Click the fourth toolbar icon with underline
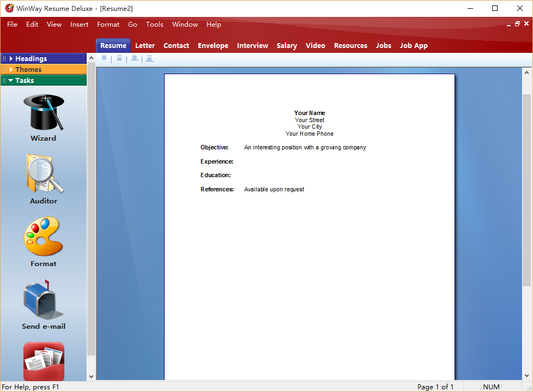 [150, 58]
